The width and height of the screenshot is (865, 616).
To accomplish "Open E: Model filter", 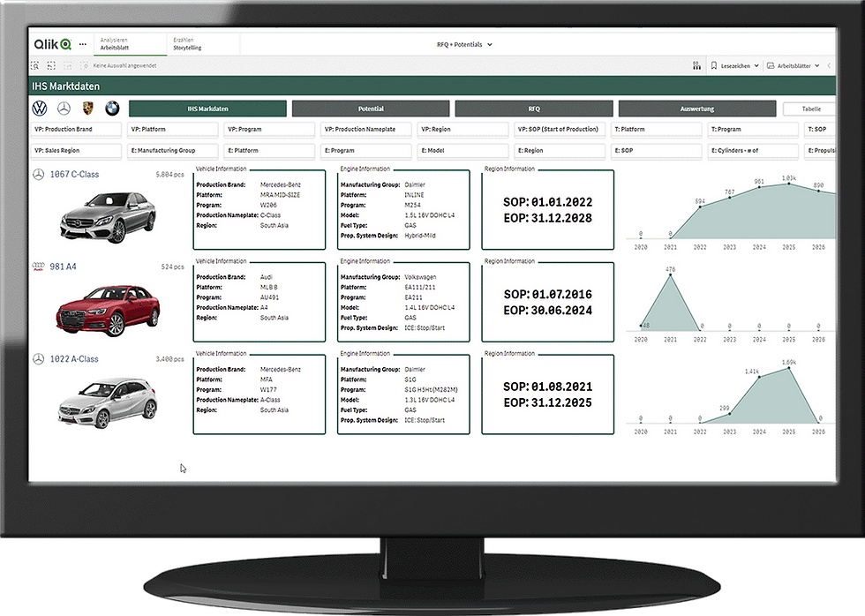I will click(463, 151).
